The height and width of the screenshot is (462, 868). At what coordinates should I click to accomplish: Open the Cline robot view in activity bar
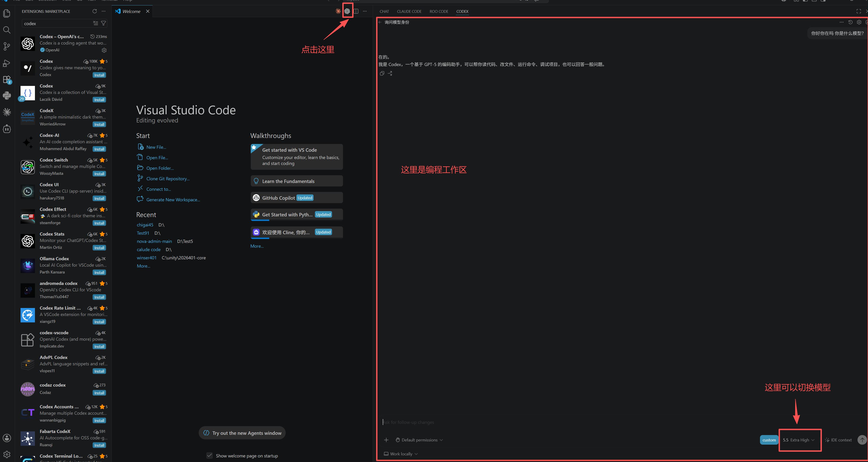(7, 129)
